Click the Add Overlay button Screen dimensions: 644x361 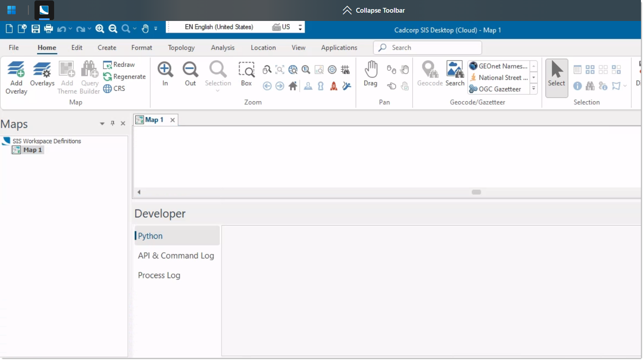pyautogui.click(x=16, y=78)
